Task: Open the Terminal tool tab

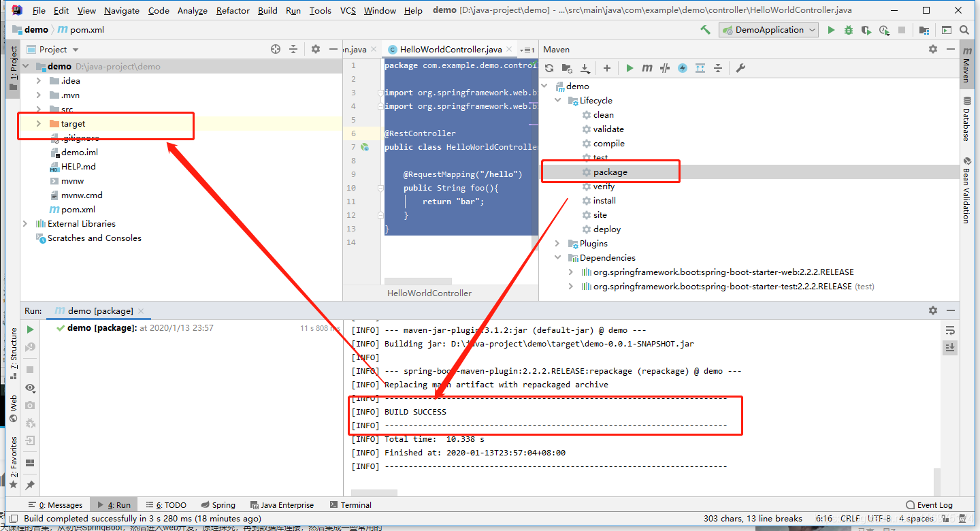Action: tap(350, 505)
